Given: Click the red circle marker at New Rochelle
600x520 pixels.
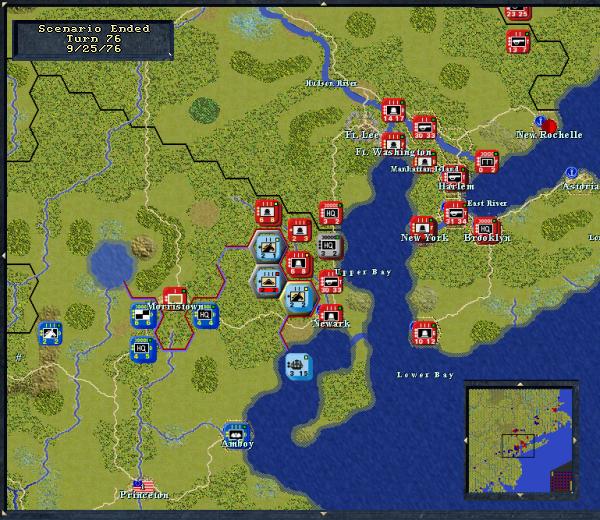Looking at the screenshot, I should [550, 126].
